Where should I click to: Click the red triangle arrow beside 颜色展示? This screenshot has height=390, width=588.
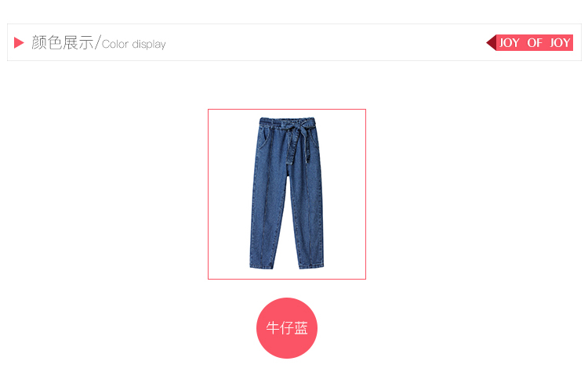pos(19,43)
